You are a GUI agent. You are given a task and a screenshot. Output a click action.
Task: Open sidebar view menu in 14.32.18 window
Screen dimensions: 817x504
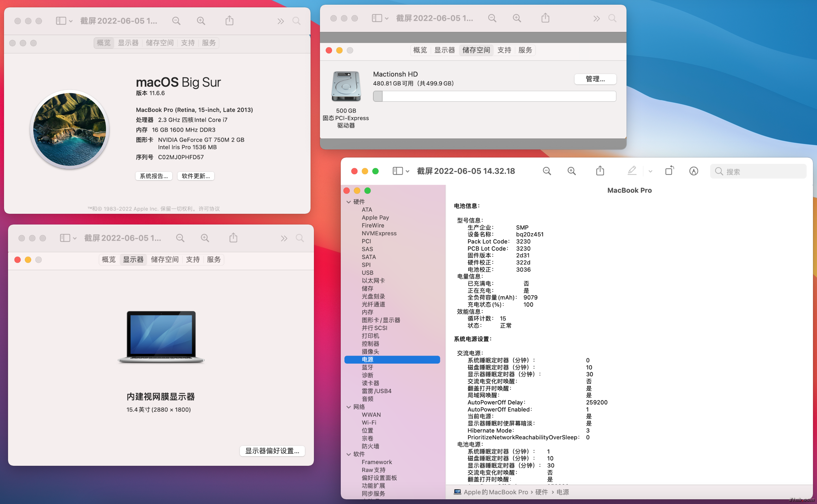(401, 171)
